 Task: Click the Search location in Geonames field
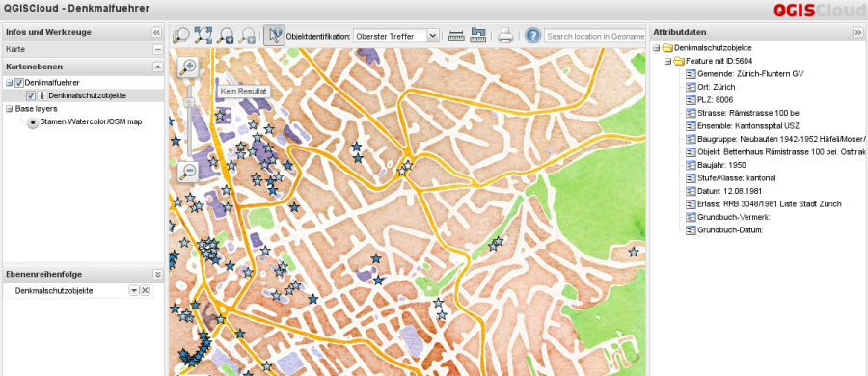pyautogui.click(x=594, y=36)
